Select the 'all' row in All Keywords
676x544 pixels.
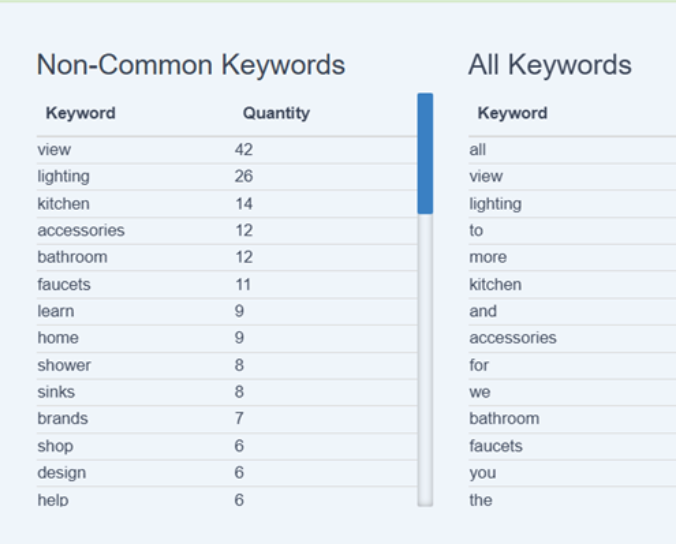478,150
